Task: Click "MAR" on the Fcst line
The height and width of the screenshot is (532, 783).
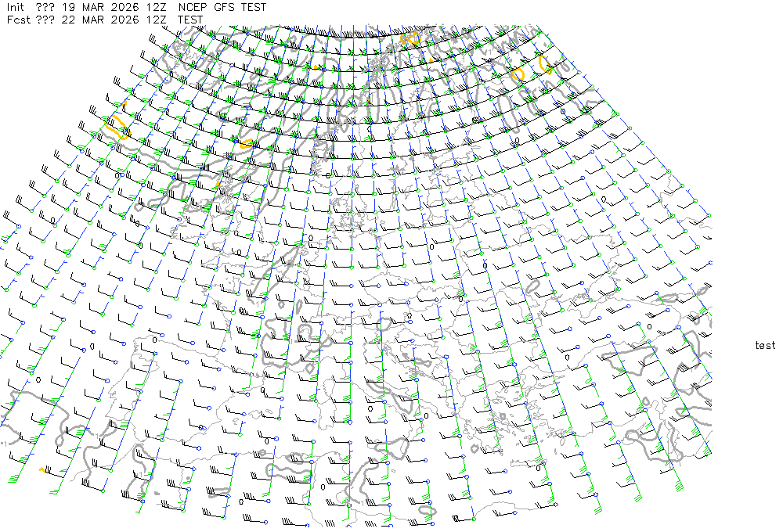Action: click(93, 20)
